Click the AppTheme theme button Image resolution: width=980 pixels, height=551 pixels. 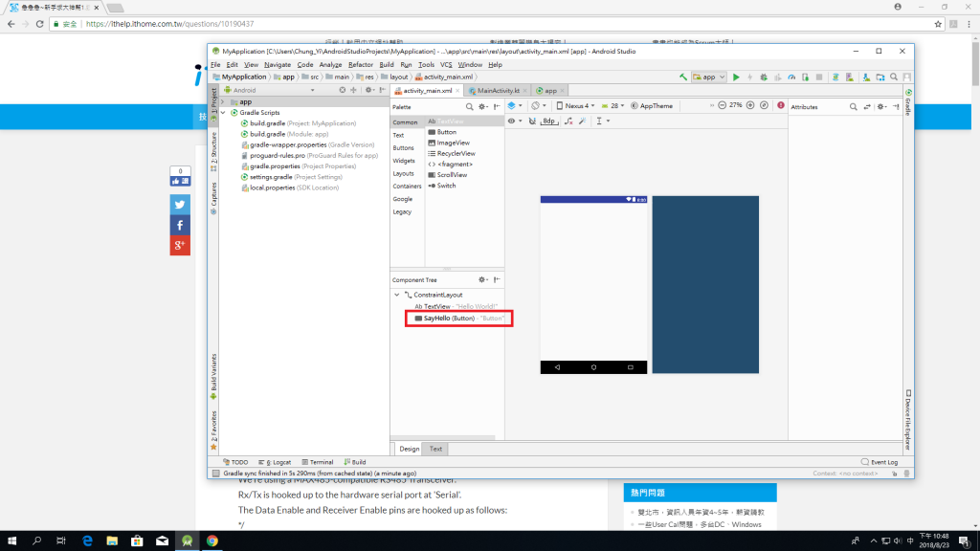click(652, 105)
